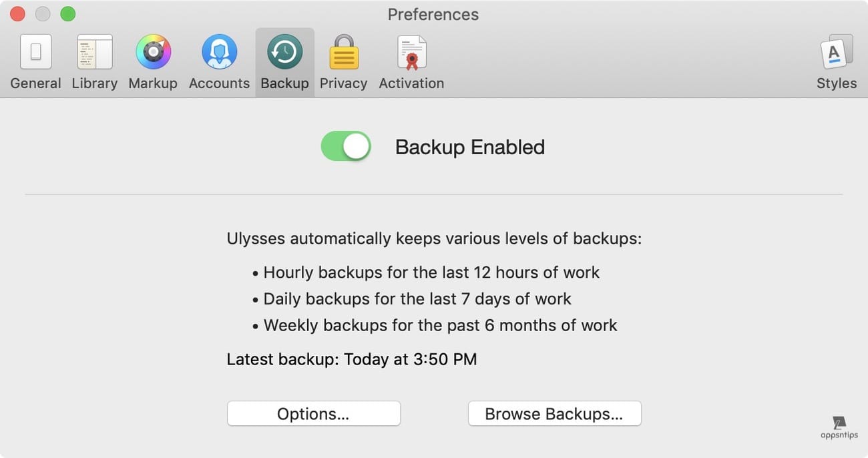Screen dimensions: 868x458
Task: Open the Privacy padlock icon
Action: (x=343, y=51)
